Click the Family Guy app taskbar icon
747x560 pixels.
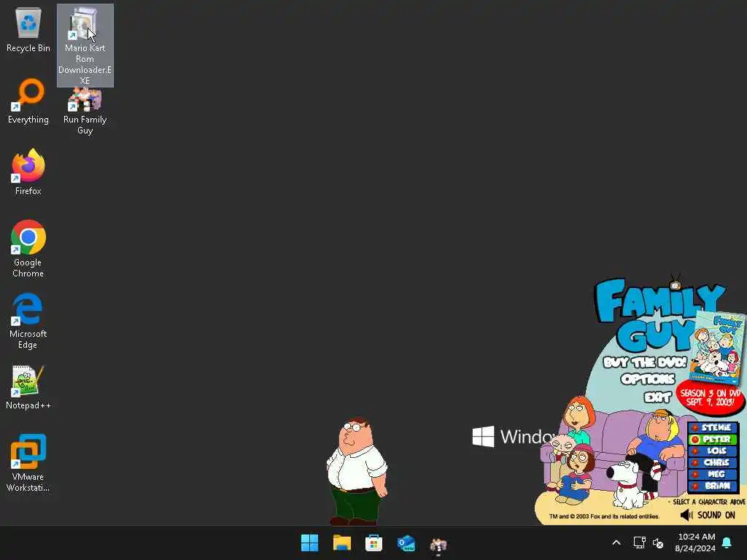click(x=438, y=544)
